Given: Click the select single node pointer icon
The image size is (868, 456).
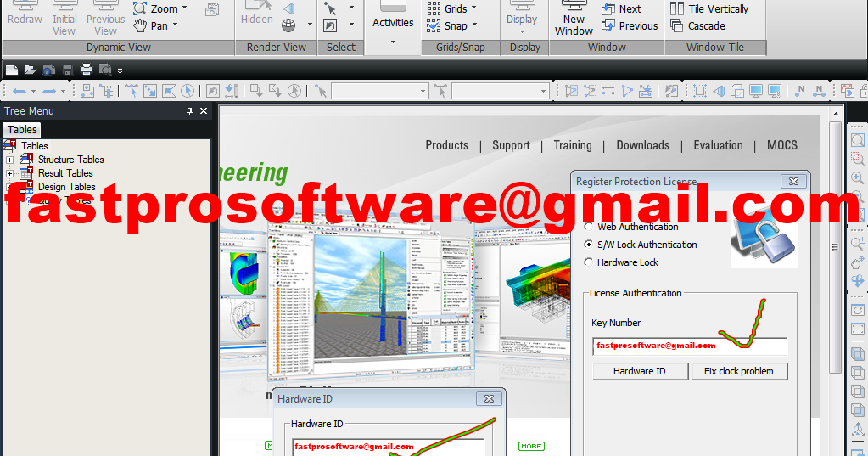Looking at the screenshot, I should click(x=132, y=90).
